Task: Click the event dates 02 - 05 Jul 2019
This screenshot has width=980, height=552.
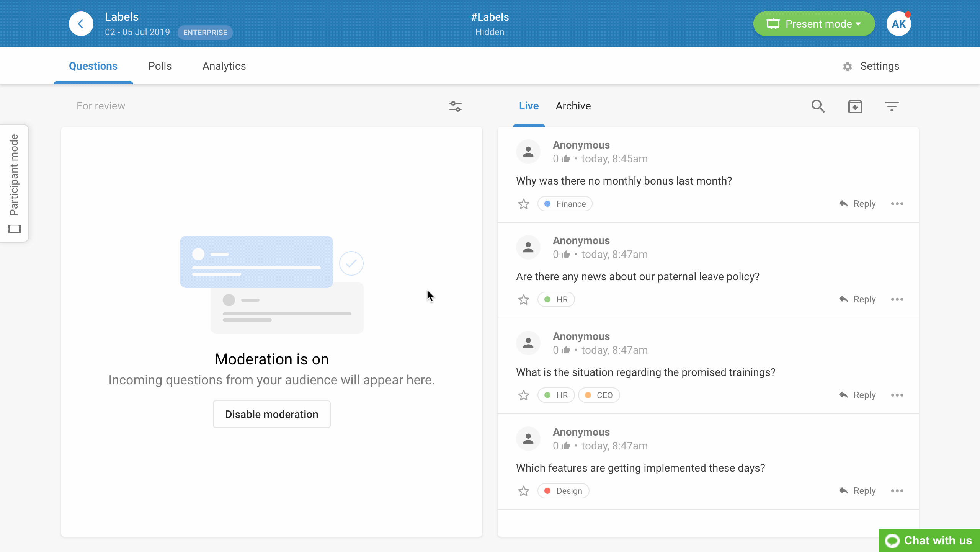Action: (137, 33)
